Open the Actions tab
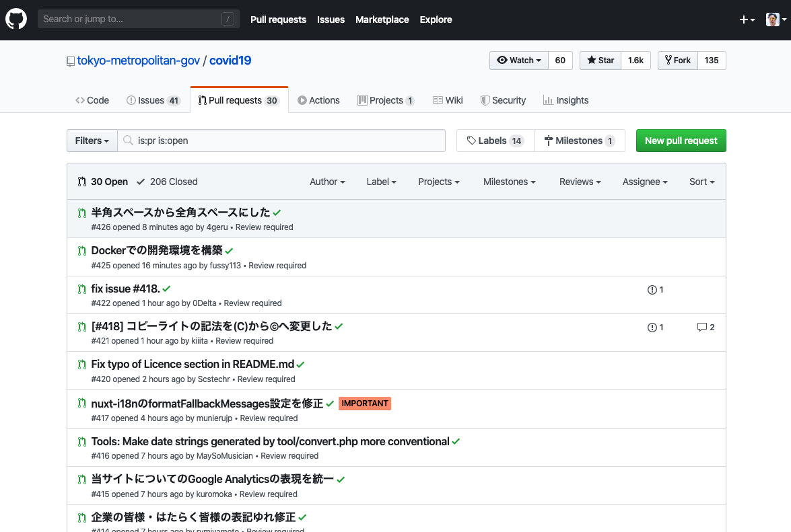 318,100
